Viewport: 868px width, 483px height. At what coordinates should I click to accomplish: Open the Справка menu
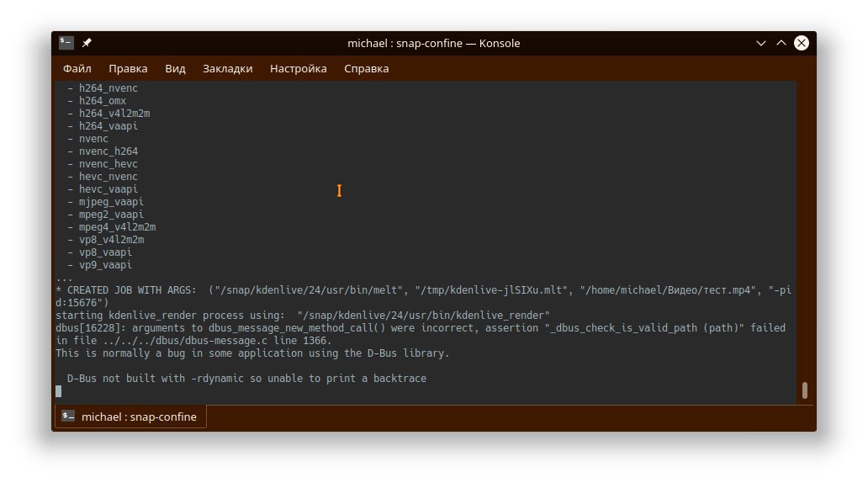click(x=367, y=69)
